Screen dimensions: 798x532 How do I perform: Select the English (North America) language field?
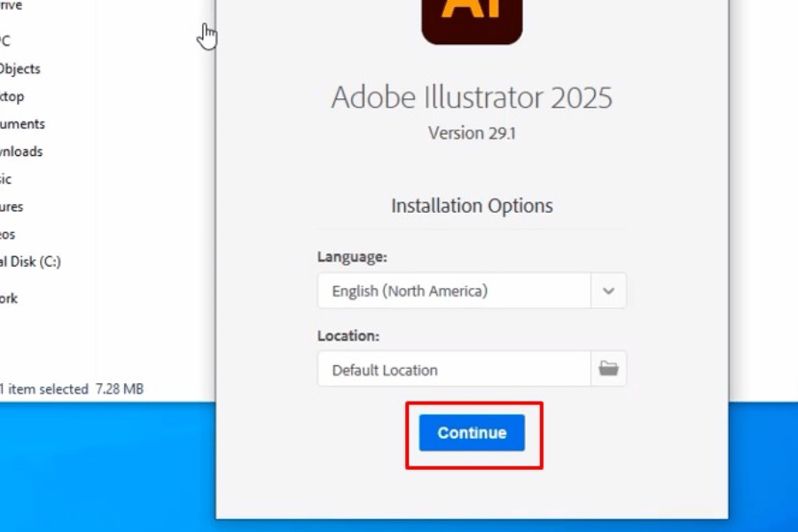[454, 291]
